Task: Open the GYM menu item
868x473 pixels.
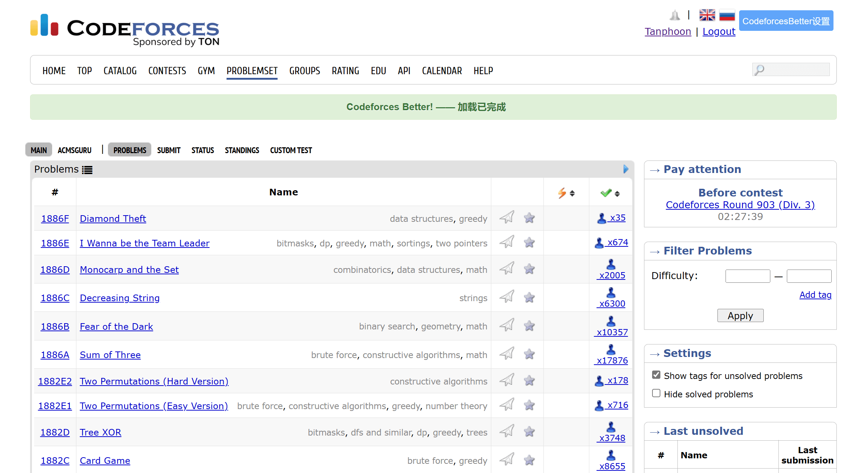Action: (206, 71)
